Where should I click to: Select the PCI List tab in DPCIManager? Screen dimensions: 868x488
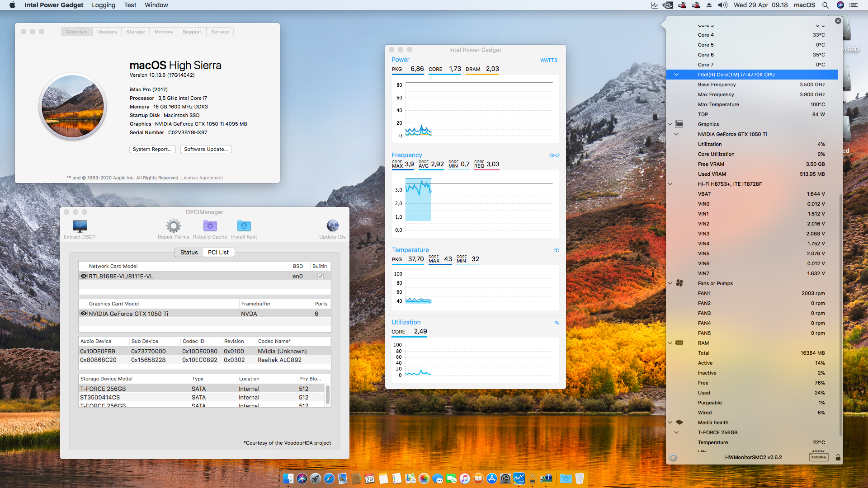click(218, 252)
